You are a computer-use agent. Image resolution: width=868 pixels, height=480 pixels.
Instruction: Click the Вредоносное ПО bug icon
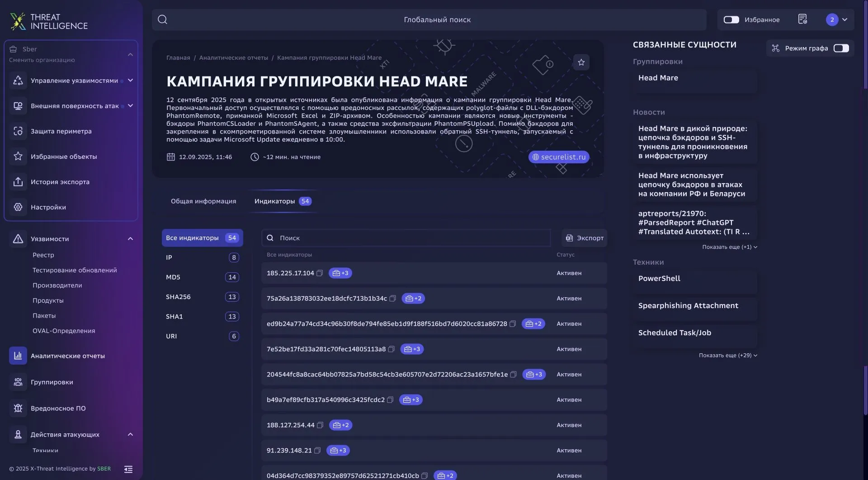18,409
